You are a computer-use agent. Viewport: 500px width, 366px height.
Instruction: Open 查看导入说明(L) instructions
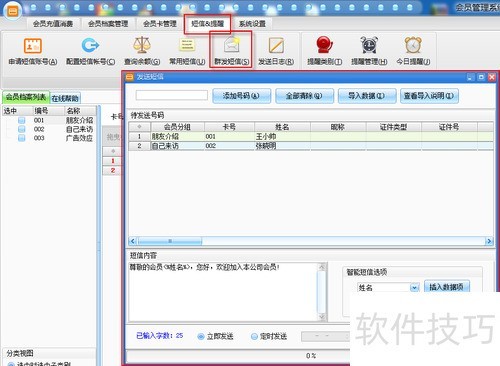429,96
